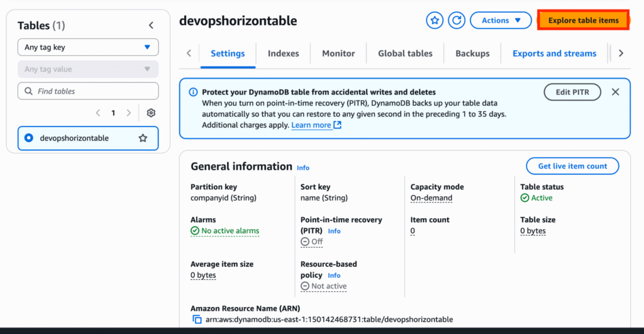Open the Monitor tab

pyautogui.click(x=338, y=53)
